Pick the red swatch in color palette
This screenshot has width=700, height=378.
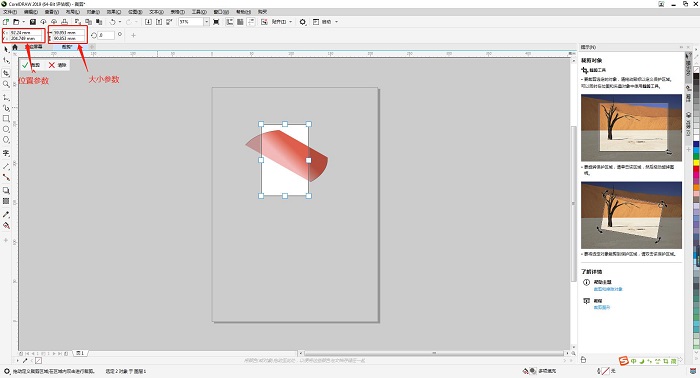point(696,169)
